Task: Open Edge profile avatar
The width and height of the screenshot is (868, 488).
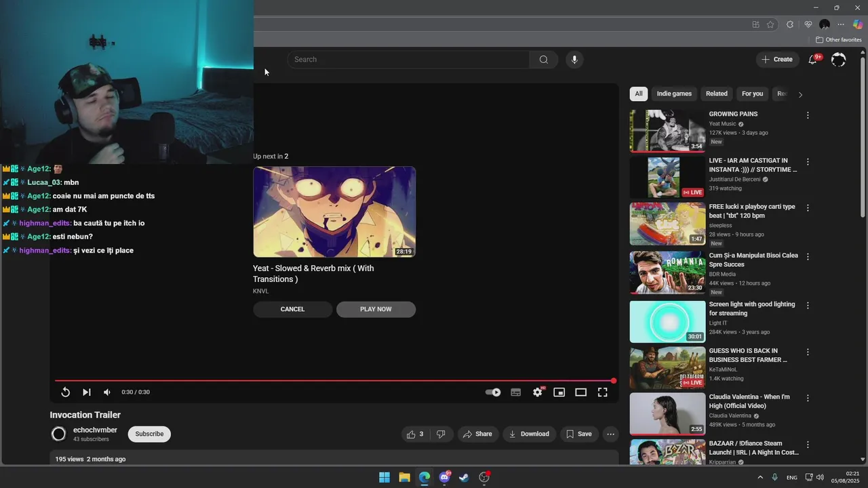Action: [825, 24]
